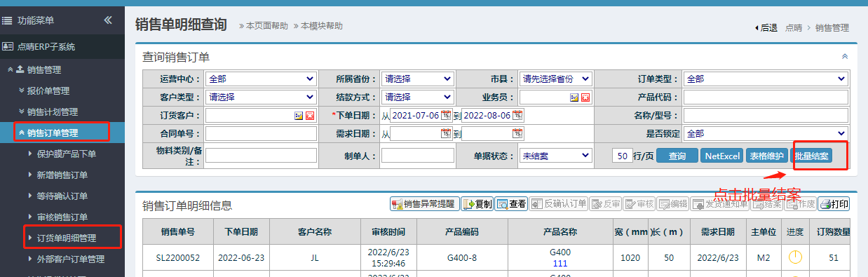Viewport: 868px width, 277px height.
Task: Open 新增销售订单 menu item
Action: pos(62,175)
